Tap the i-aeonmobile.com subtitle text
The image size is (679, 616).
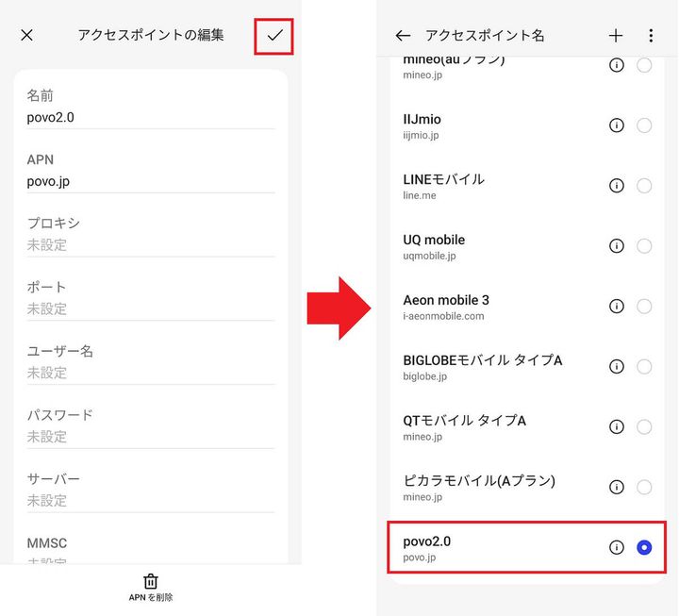pos(443,316)
